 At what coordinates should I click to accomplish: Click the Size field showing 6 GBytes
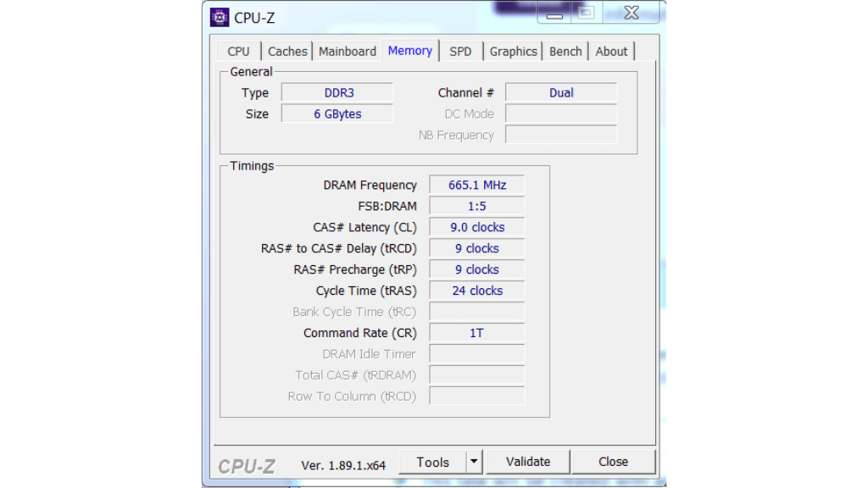click(337, 114)
